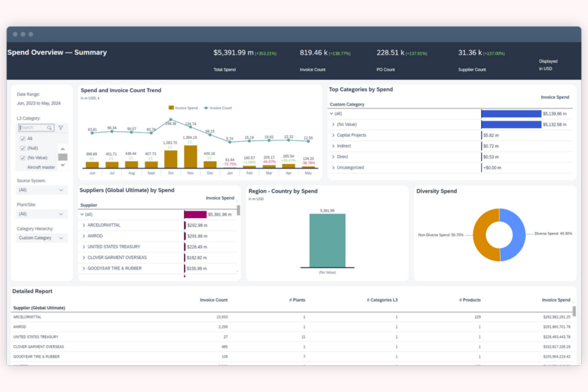Expand the ARCELORMITTAL supplier row

83,225
